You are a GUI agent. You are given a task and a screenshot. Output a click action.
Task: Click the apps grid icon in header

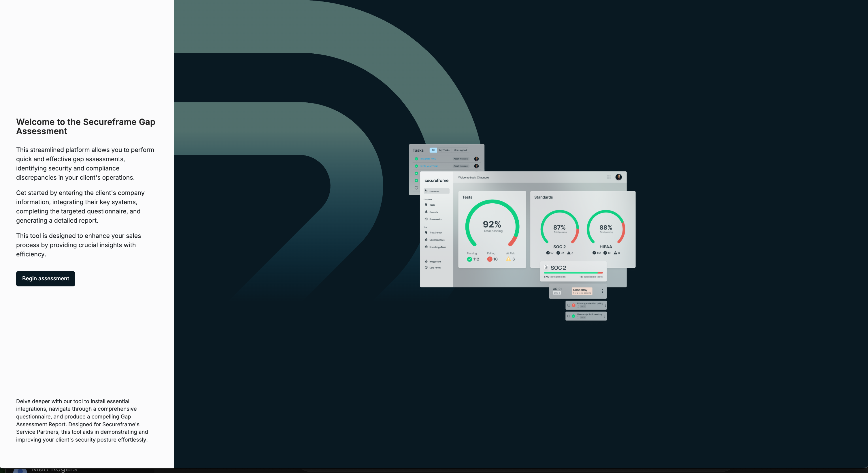pos(609,177)
